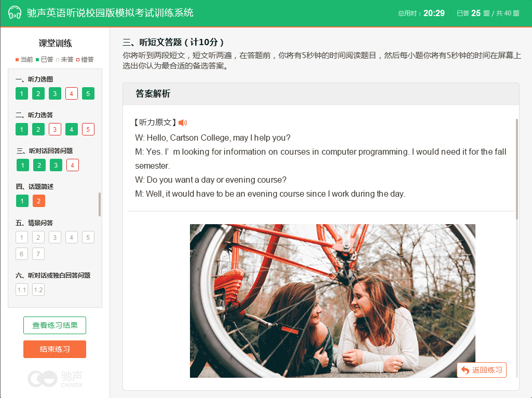The image size is (532, 398).
Task: Click 结束练习 to finish the exercise
Action: [54, 349]
